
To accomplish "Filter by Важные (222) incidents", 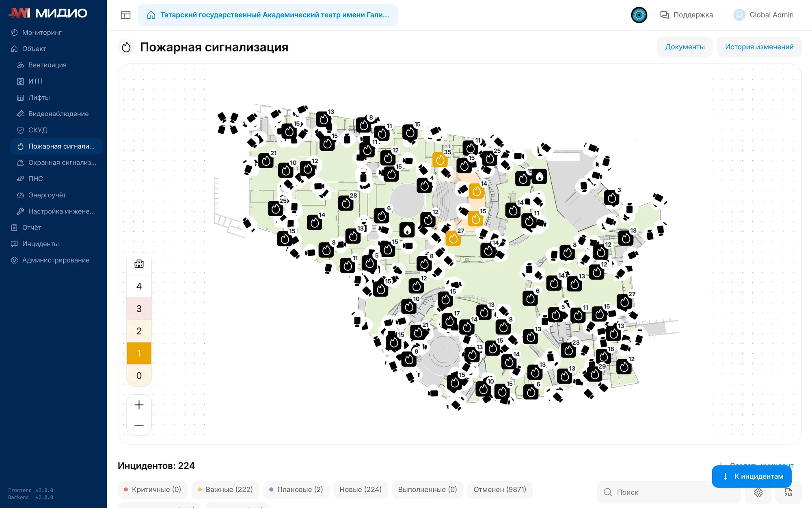I will pos(225,490).
